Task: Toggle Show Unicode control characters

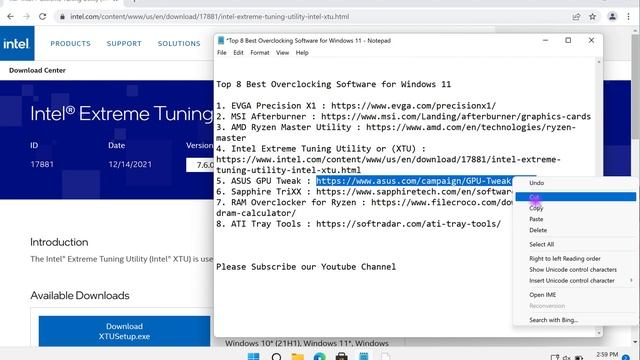Action: [x=576, y=269]
